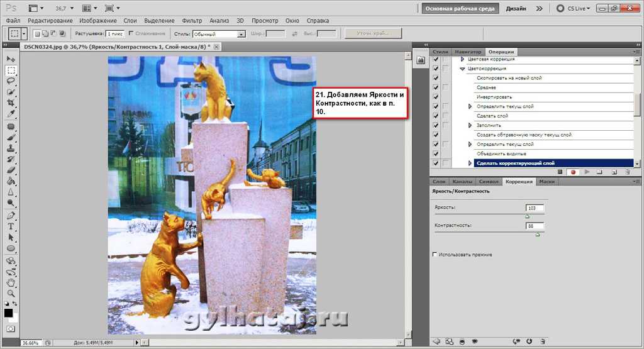Viewport: 644px width, 349px height.
Task: Click the 'Дизайн' workspace button
Action: (515, 9)
